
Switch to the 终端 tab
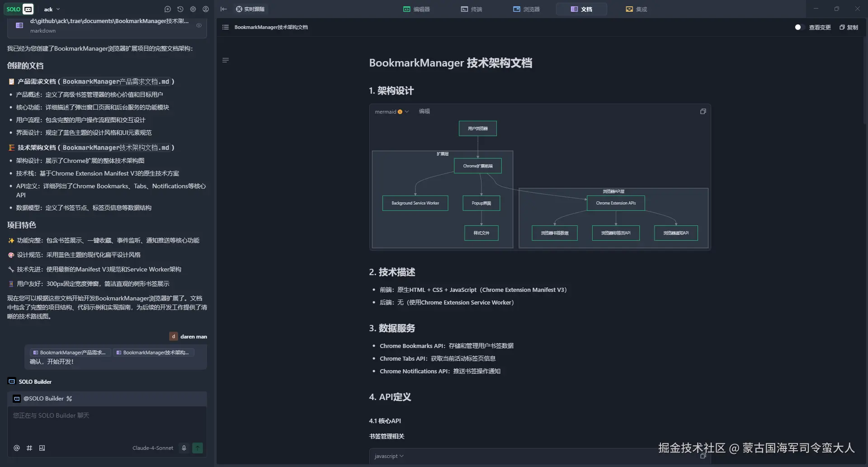coord(472,9)
